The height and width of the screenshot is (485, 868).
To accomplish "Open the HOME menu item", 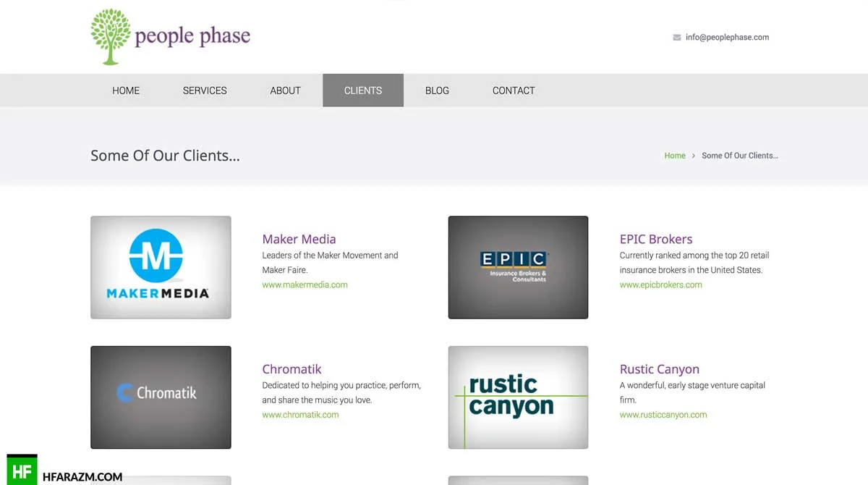I will (x=126, y=90).
